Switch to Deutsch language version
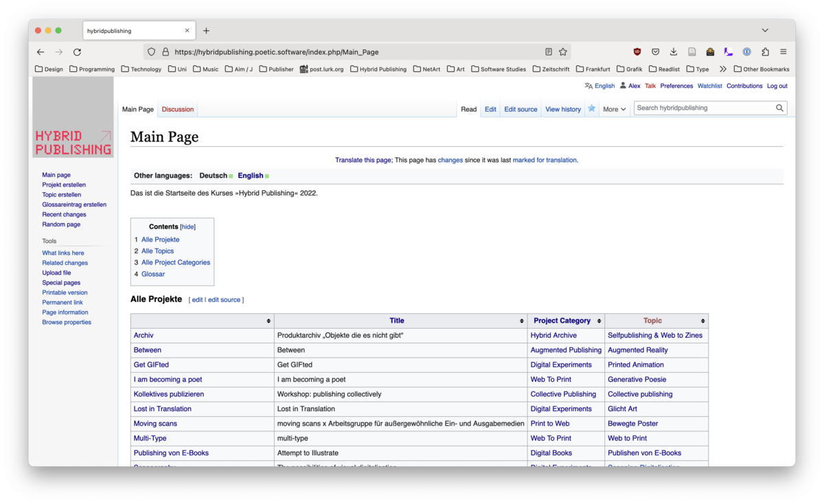 tap(213, 176)
